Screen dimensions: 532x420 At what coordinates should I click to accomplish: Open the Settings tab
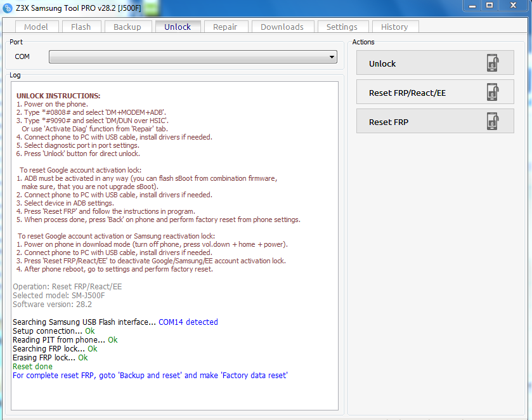coord(342,27)
